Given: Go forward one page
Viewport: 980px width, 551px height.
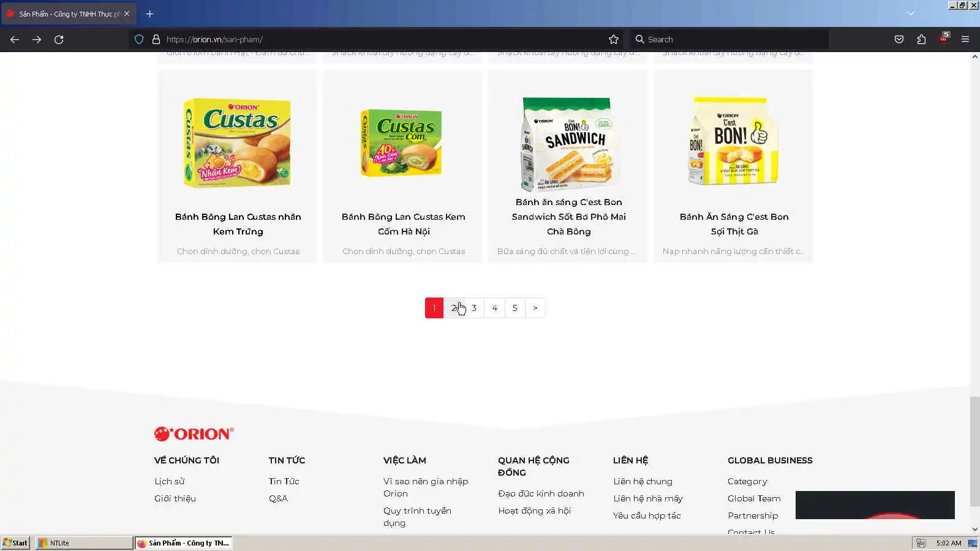Looking at the screenshot, I should tap(37, 39).
